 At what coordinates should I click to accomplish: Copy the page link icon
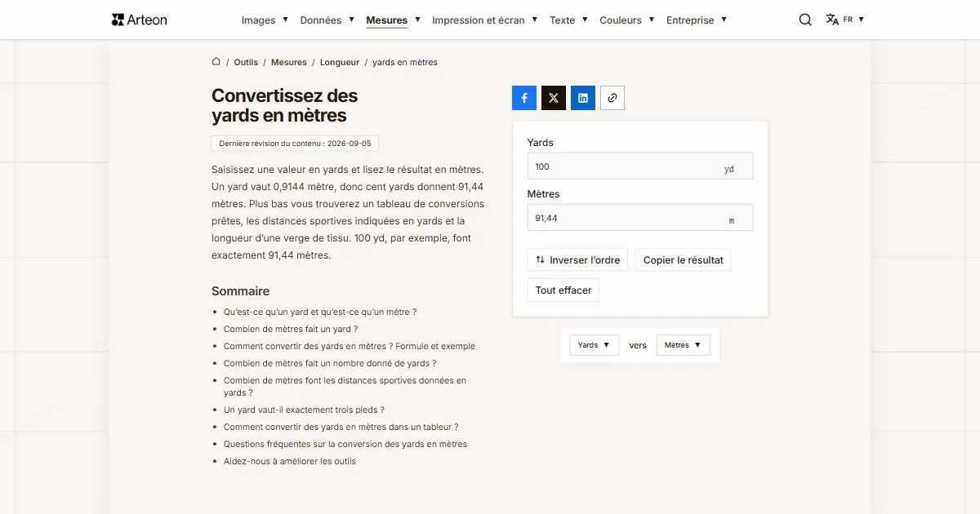click(x=612, y=98)
